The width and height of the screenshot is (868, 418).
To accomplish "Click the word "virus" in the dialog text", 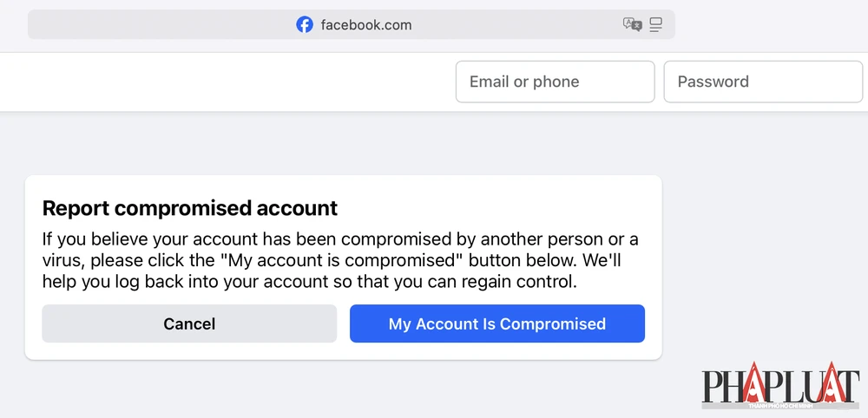I will [62, 260].
